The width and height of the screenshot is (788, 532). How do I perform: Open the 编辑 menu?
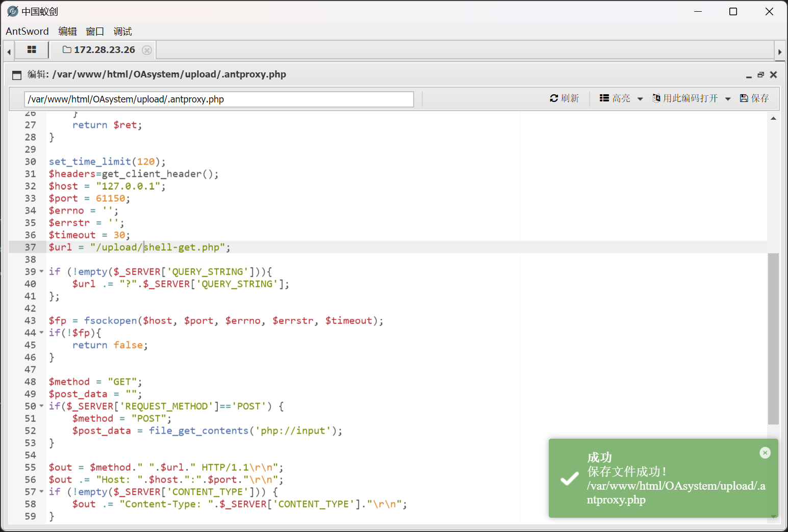tap(67, 31)
